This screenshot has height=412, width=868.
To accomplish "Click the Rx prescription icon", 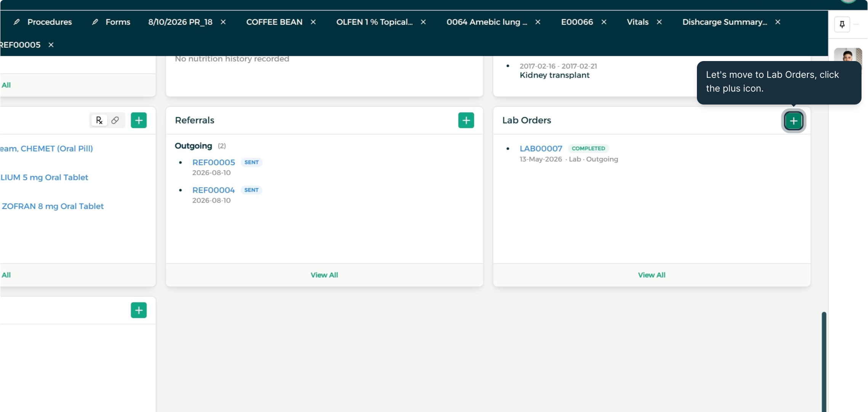I will (x=99, y=120).
